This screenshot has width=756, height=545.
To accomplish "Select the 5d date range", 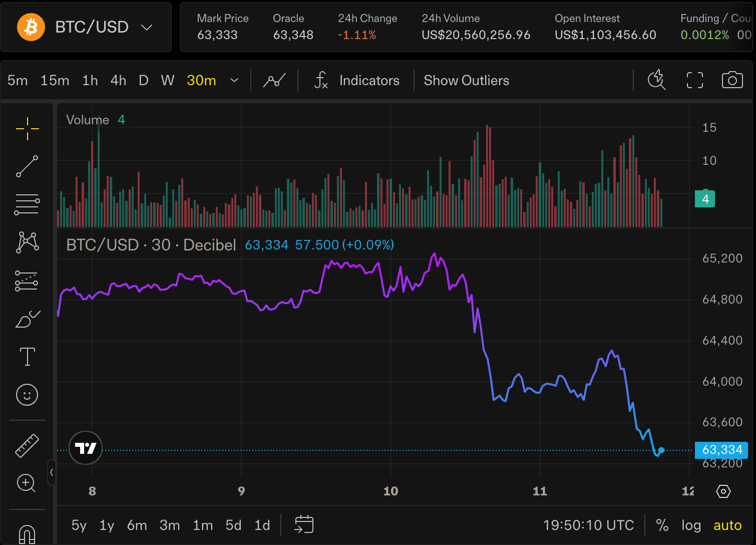I will tap(233, 525).
